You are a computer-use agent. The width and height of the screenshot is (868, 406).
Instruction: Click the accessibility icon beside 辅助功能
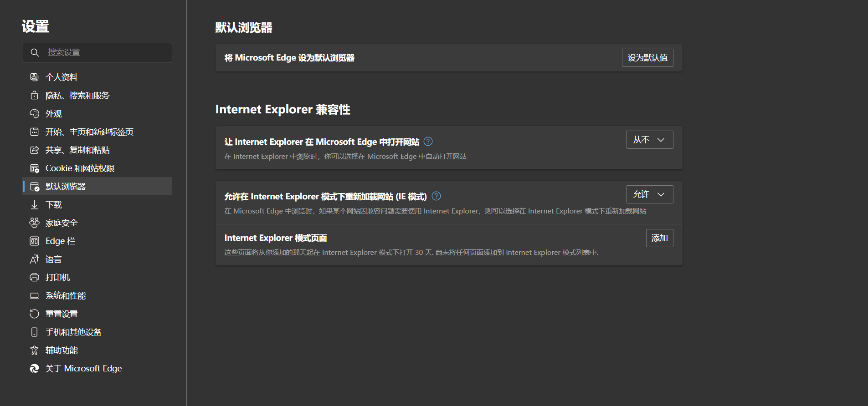tap(34, 350)
